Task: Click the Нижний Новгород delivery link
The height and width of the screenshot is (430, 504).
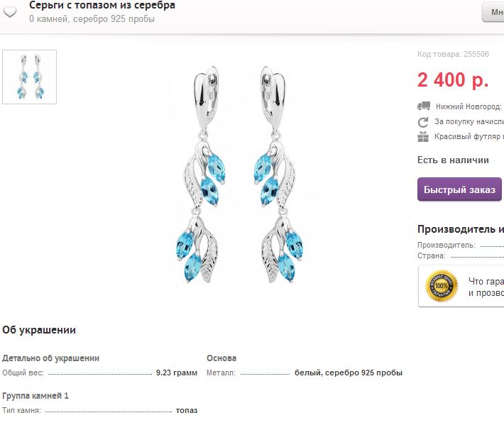Action: pos(469,106)
